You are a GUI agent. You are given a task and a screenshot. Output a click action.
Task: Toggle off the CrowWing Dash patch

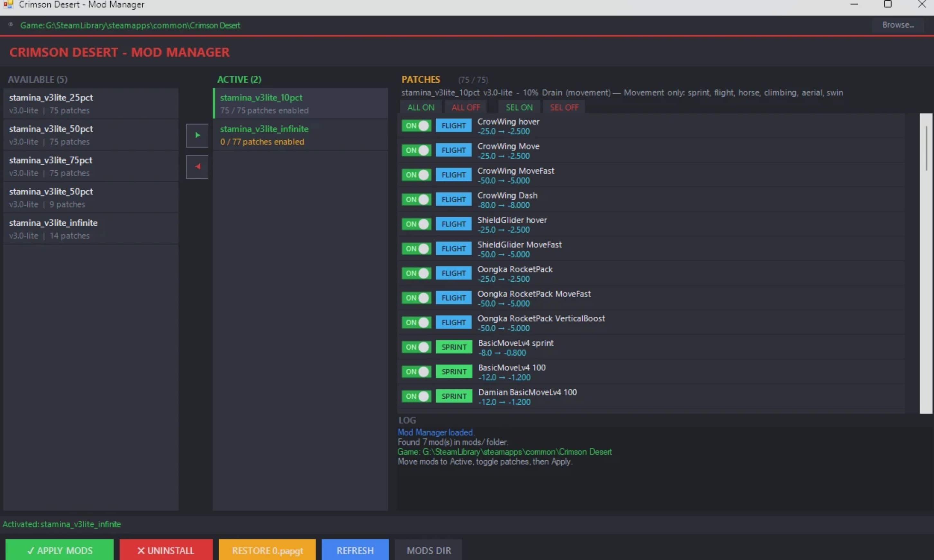tap(416, 199)
